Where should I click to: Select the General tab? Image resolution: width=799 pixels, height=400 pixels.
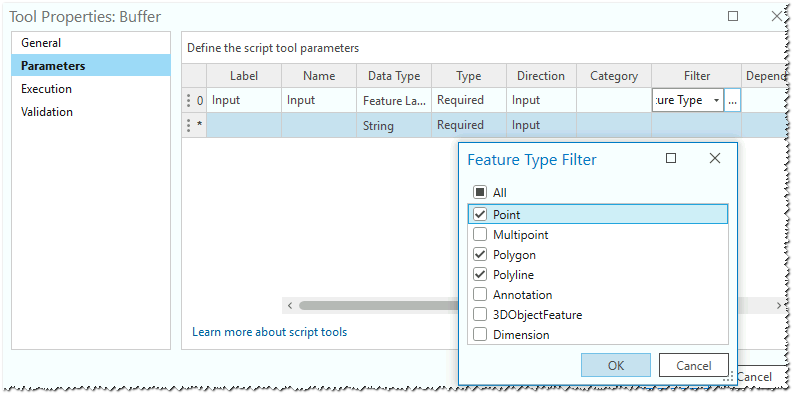pos(41,43)
